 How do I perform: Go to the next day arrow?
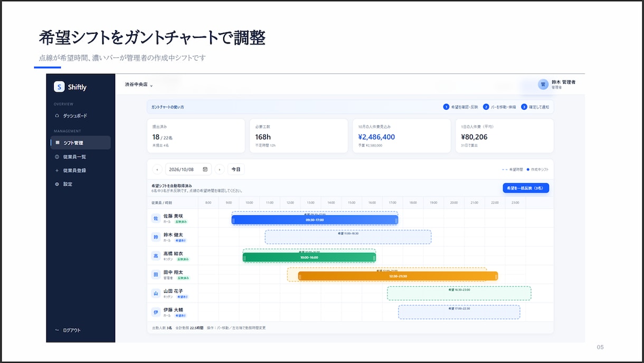pyautogui.click(x=220, y=169)
